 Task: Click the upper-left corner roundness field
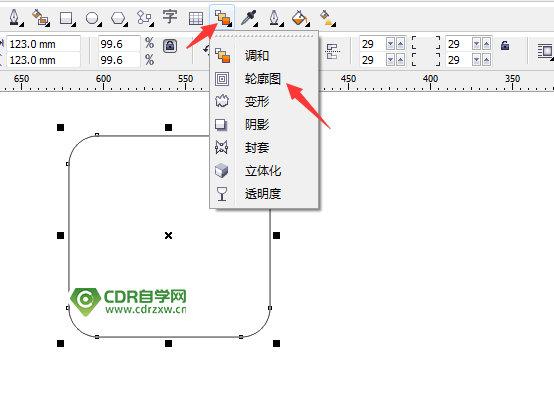(x=372, y=44)
